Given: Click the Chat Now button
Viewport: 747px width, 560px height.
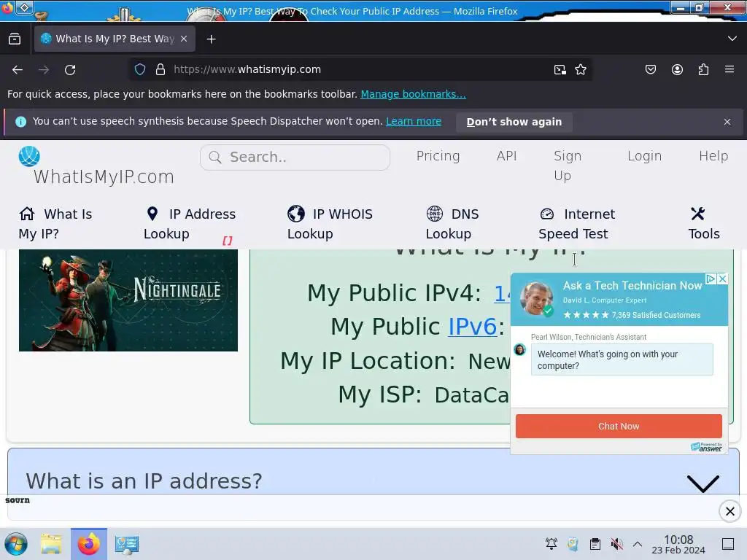Looking at the screenshot, I should point(619,426).
